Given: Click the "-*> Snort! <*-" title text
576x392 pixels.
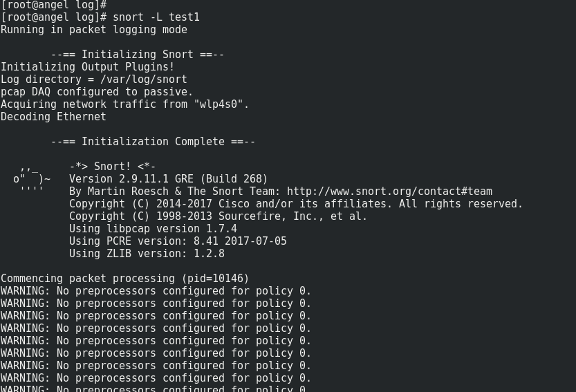Looking at the screenshot, I should coord(113,167).
